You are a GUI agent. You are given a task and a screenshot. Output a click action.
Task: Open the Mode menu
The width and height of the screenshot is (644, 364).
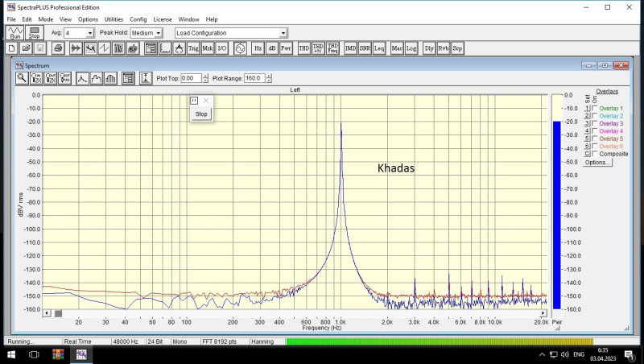pos(46,19)
